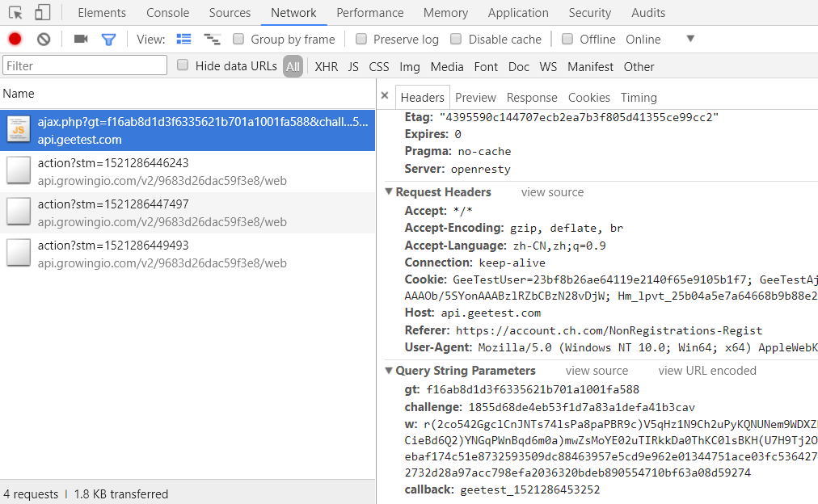Click the gt parameter value
The image size is (818, 504).
pos(533,389)
